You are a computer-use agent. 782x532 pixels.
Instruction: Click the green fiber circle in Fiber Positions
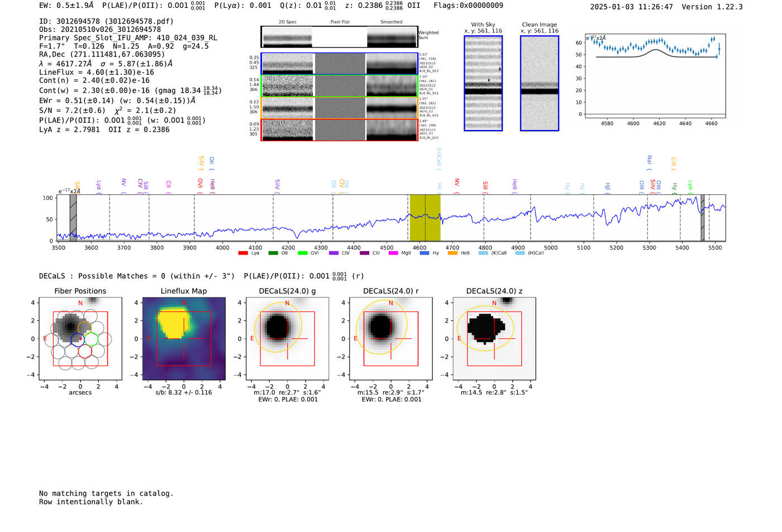(91, 339)
